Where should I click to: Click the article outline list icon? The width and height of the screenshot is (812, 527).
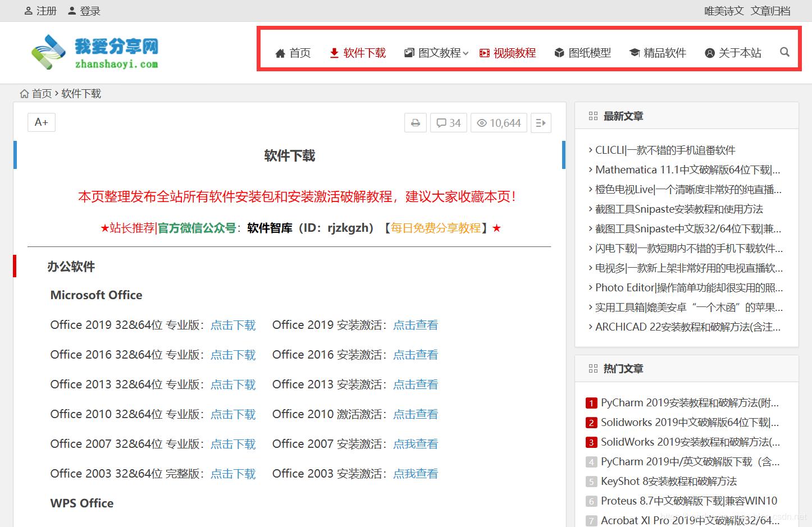540,122
